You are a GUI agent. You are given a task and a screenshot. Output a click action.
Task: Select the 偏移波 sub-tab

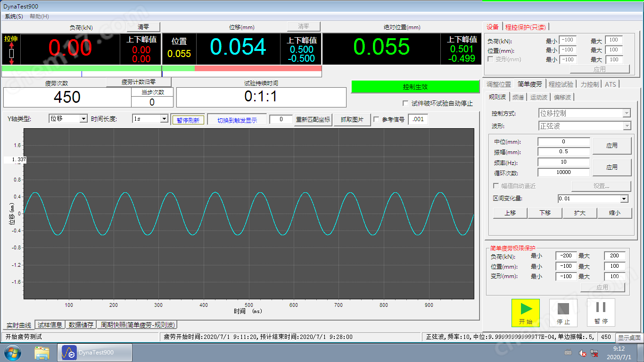562,98
